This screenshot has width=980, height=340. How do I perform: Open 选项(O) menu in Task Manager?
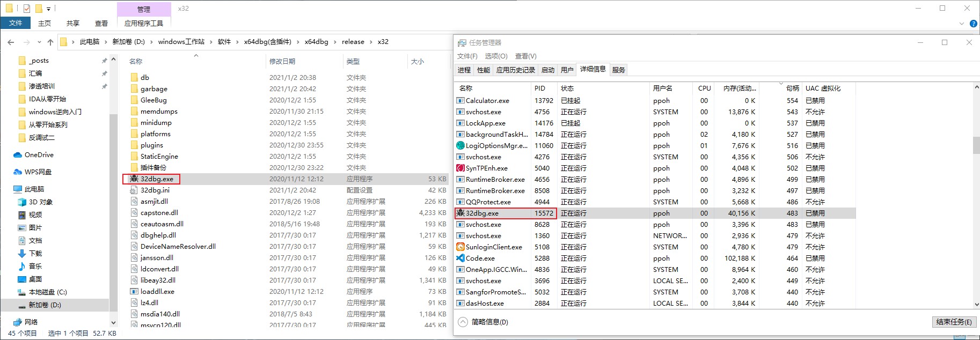[496, 56]
